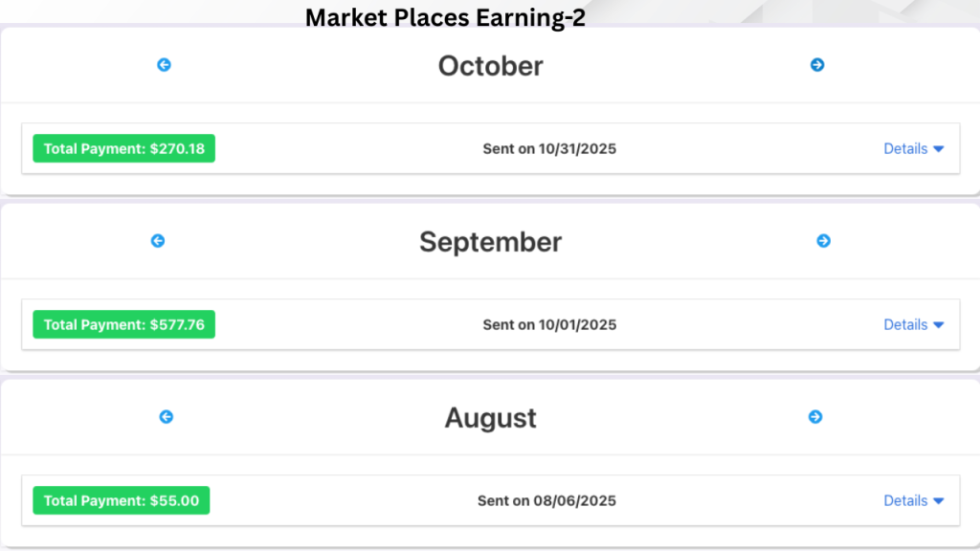Expand Details for the September payment
Image resolution: width=980 pixels, height=551 pixels.
click(913, 324)
